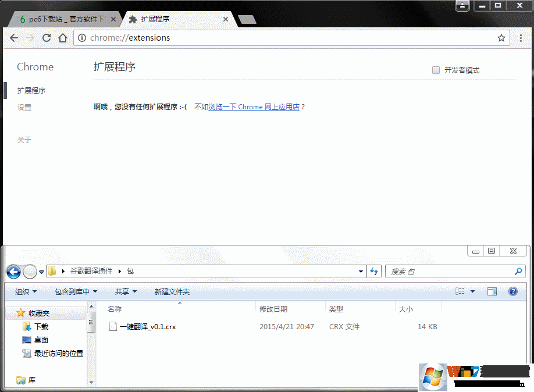Open Chrome's three-dot customize menu
This screenshot has height=392, width=534.
(x=521, y=38)
